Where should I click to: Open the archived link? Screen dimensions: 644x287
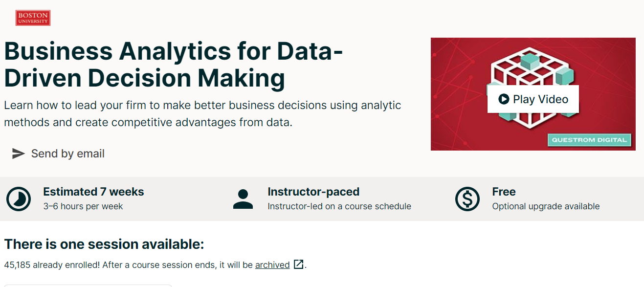(272, 265)
